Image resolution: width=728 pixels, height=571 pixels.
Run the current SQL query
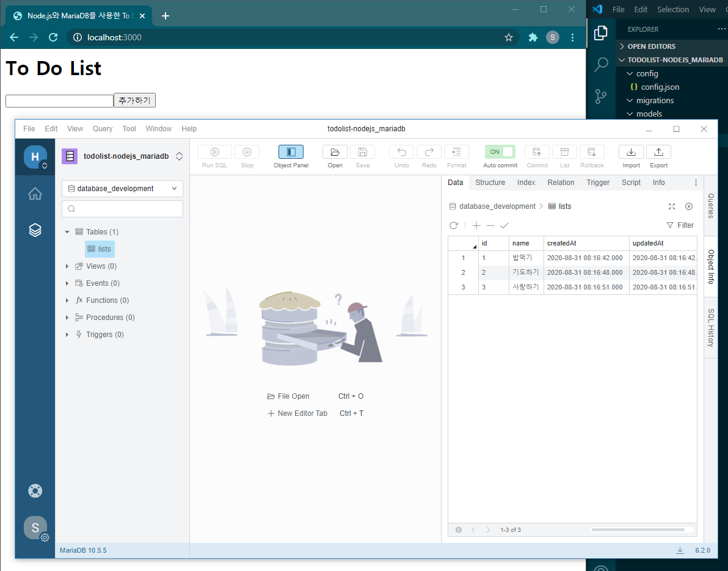tap(214, 151)
